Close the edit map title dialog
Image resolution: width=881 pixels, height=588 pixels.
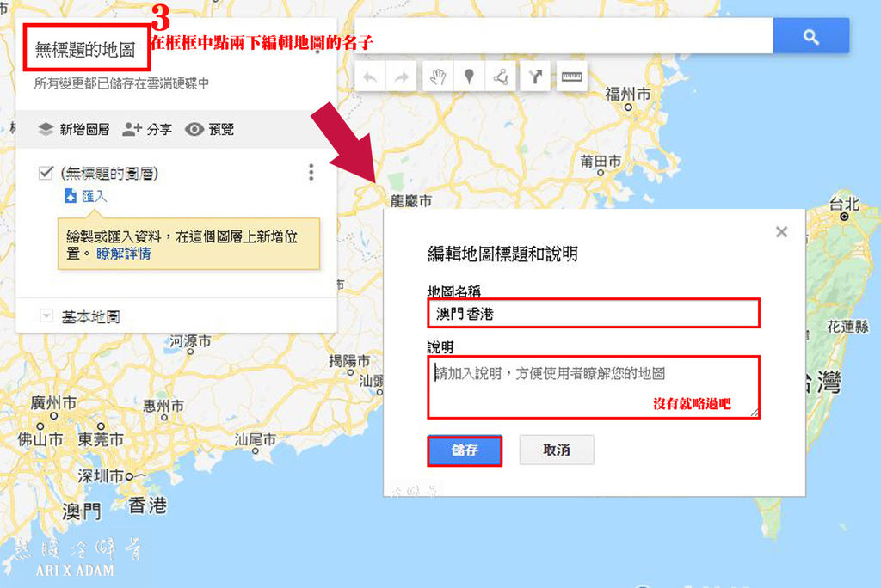pyautogui.click(x=781, y=232)
